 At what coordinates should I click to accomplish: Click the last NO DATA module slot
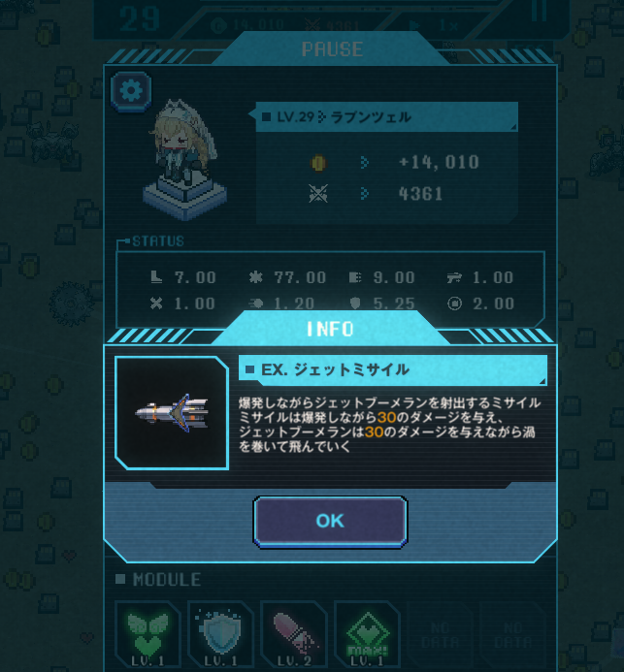(x=513, y=635)
